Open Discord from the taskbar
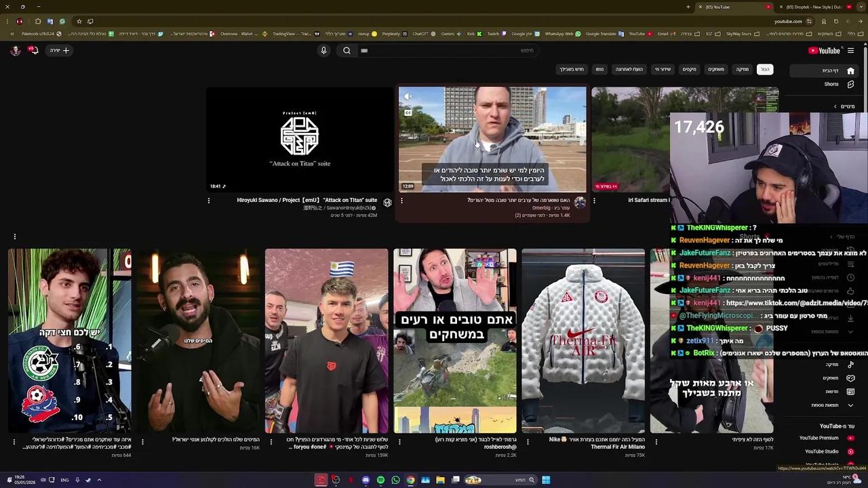The height and width of the screenshot is (488, 868). (x=366, y=480)
